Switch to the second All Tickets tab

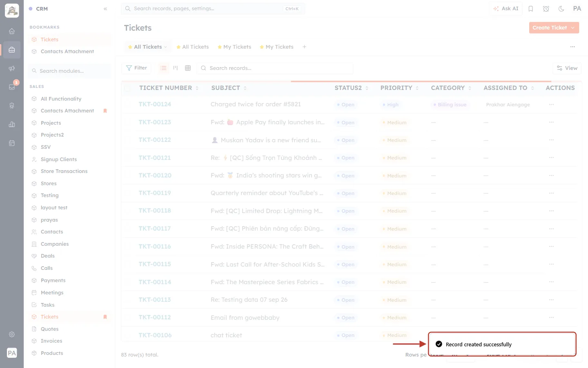[x=193, y=47]
